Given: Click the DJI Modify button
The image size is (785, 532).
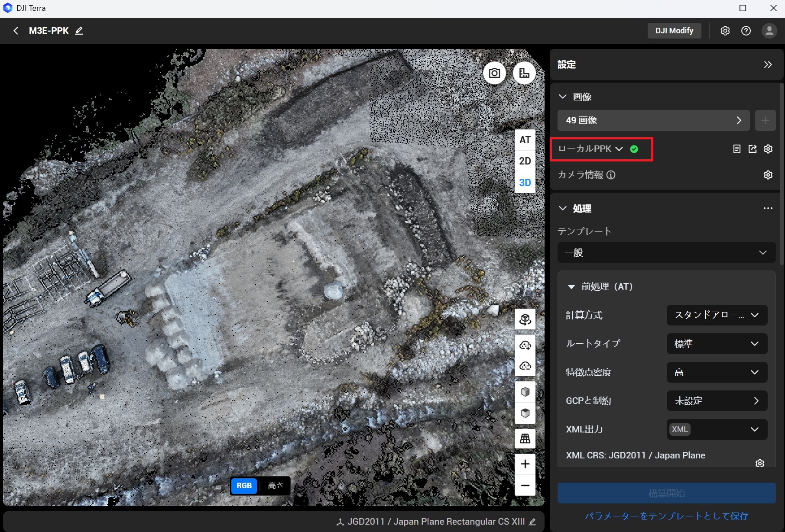Looking at the screenshot, I should pos(674,31).
